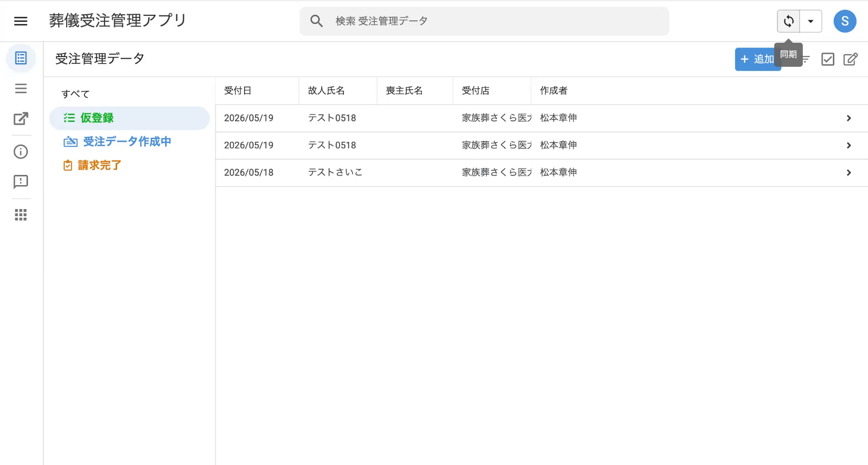Select the 受注データ作成中 filter

[129, 142]
